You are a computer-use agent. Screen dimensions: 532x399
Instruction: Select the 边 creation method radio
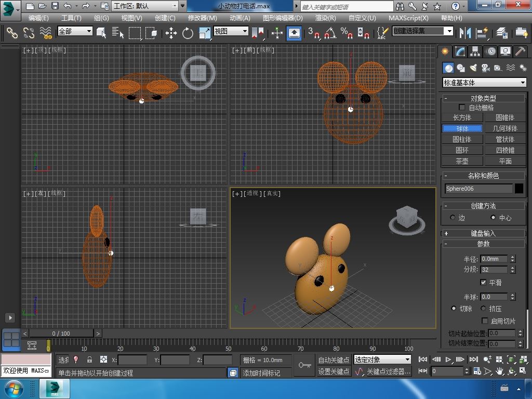tap(453, 217)
